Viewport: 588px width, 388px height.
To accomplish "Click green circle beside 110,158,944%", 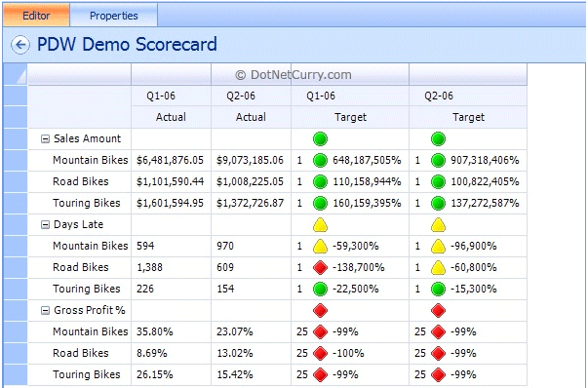I will 320,182.
